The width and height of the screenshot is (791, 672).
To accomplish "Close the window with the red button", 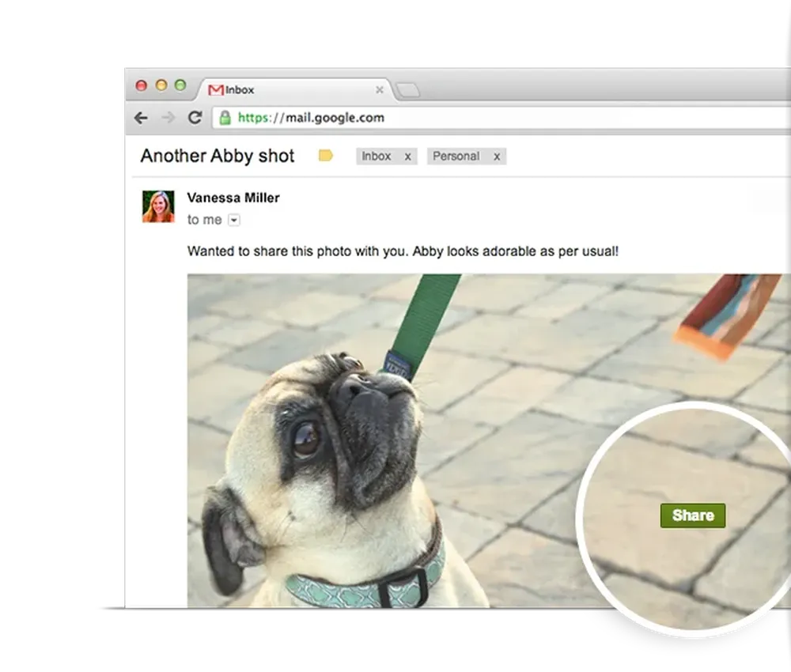I will coord(142,85).
